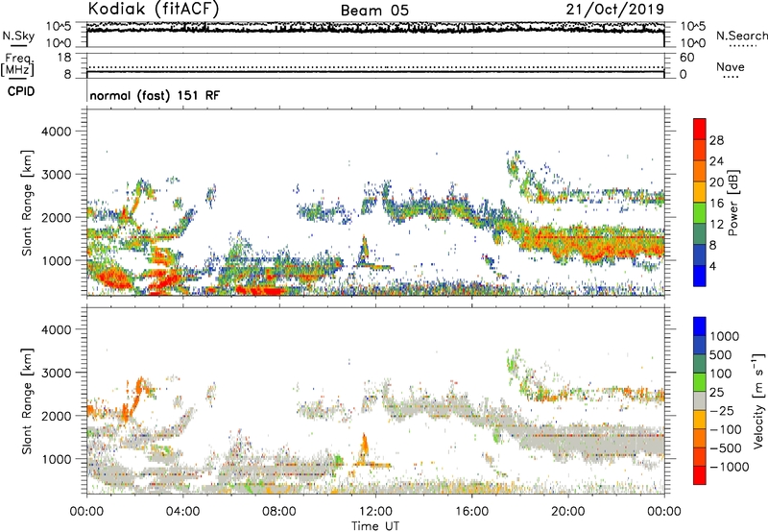Image resolution: width=768 pixels, height=532 pixels.
Task: Click the '3000' tick on velocity panel
Action: click(x=56, y=373)
